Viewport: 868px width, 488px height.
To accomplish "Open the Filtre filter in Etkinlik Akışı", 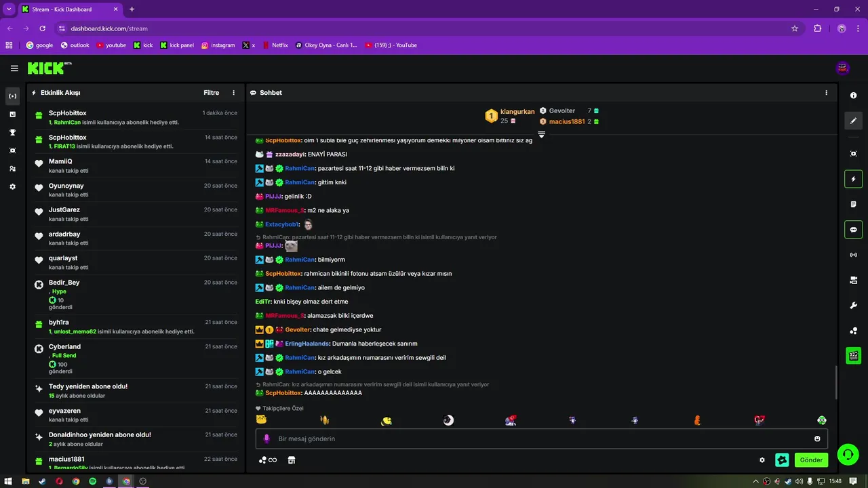I will pyautogui.click(x=211, y=93).
